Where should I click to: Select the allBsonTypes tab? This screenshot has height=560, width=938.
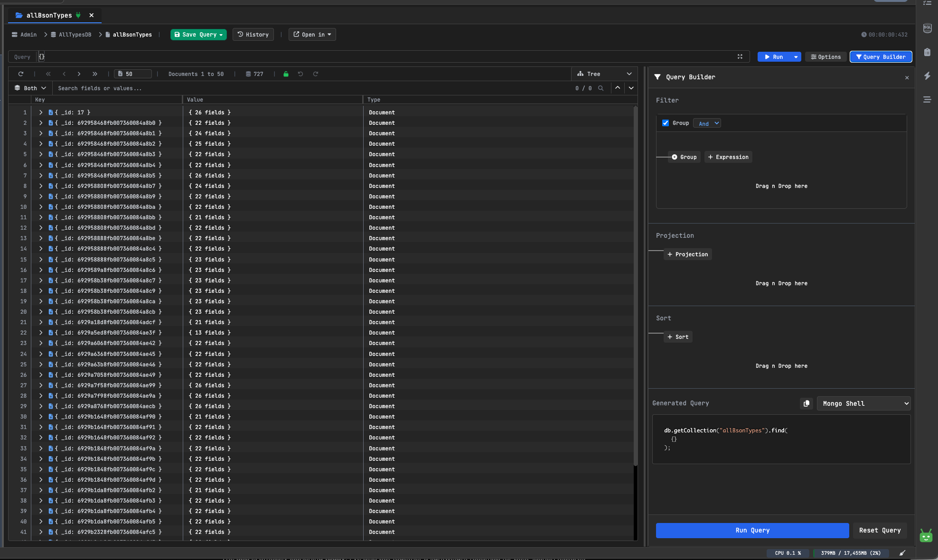(49, 15)
